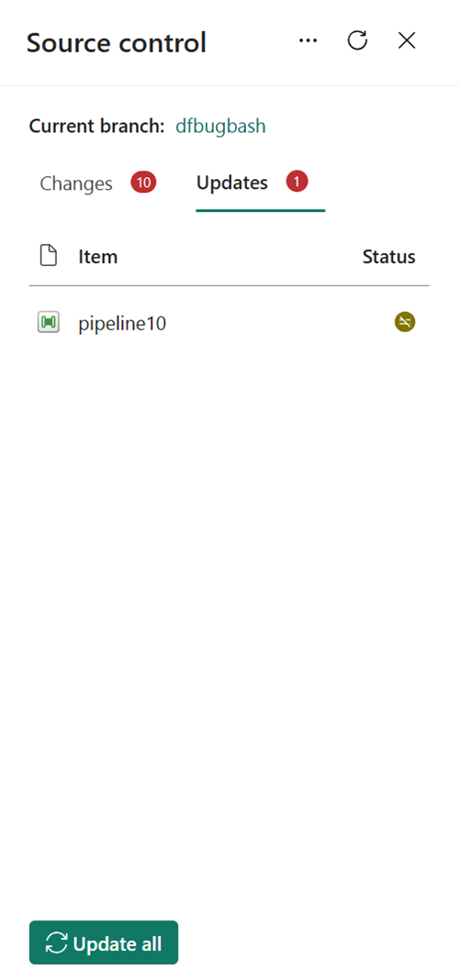The image size is (459, 980).
Task: Open the more options ellipsis menu
Action: click(308, 41)
